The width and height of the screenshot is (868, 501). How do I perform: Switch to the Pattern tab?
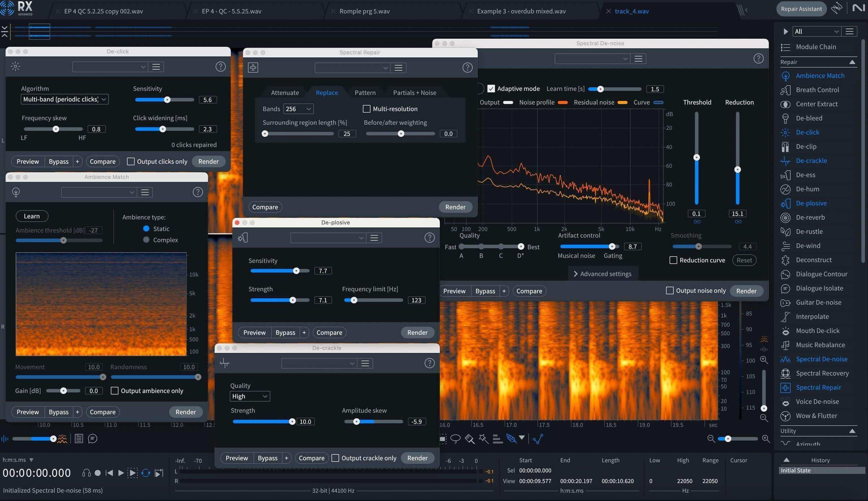[x=365, y=93]
